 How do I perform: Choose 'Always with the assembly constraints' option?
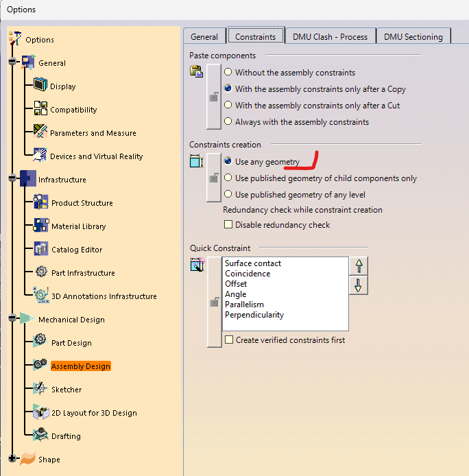pyautogui.click(x=228, y=122)
